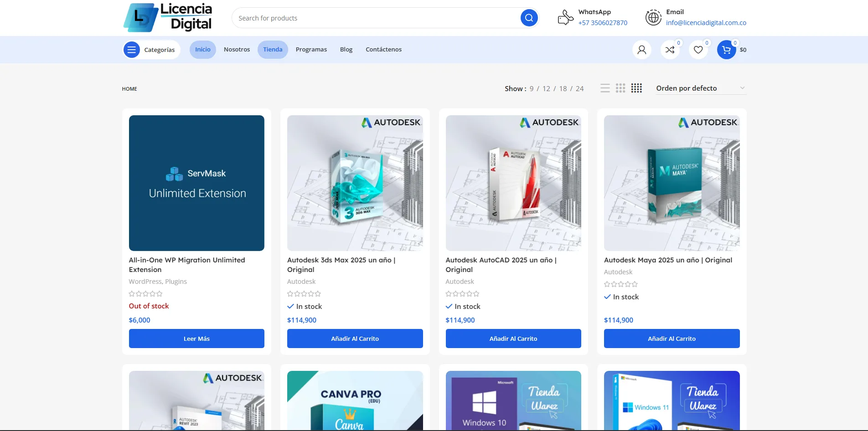Click the Email globe icon
The width and height of the screenshot is (868, 431).
tap(653, 18)
